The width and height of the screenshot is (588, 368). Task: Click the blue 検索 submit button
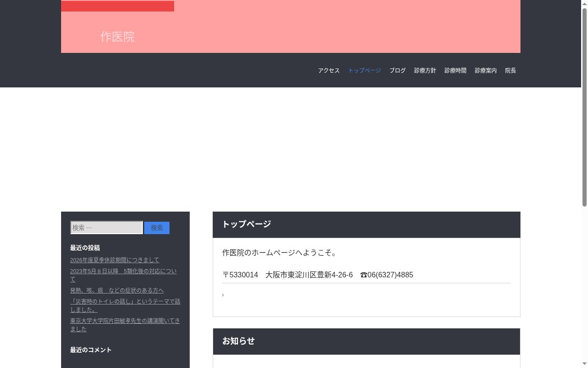tap(157, 228)
